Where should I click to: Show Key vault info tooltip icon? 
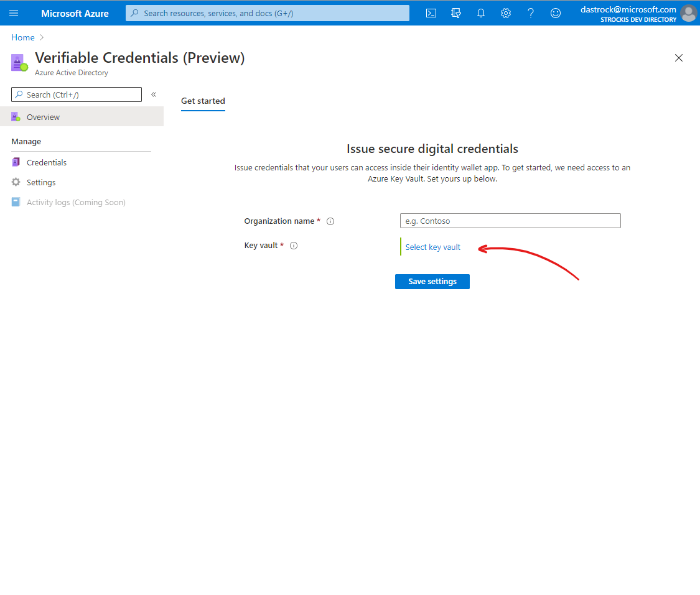point(294,246)
